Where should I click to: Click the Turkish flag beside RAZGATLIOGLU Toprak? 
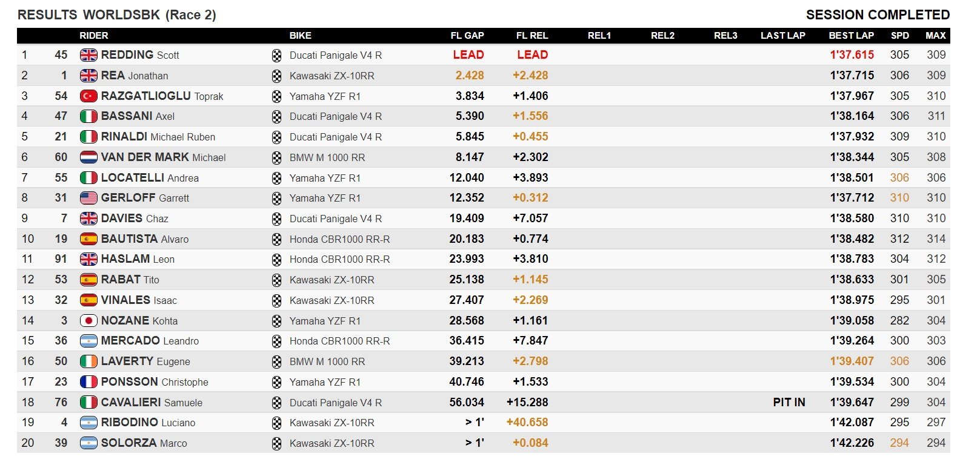point(88,96)
